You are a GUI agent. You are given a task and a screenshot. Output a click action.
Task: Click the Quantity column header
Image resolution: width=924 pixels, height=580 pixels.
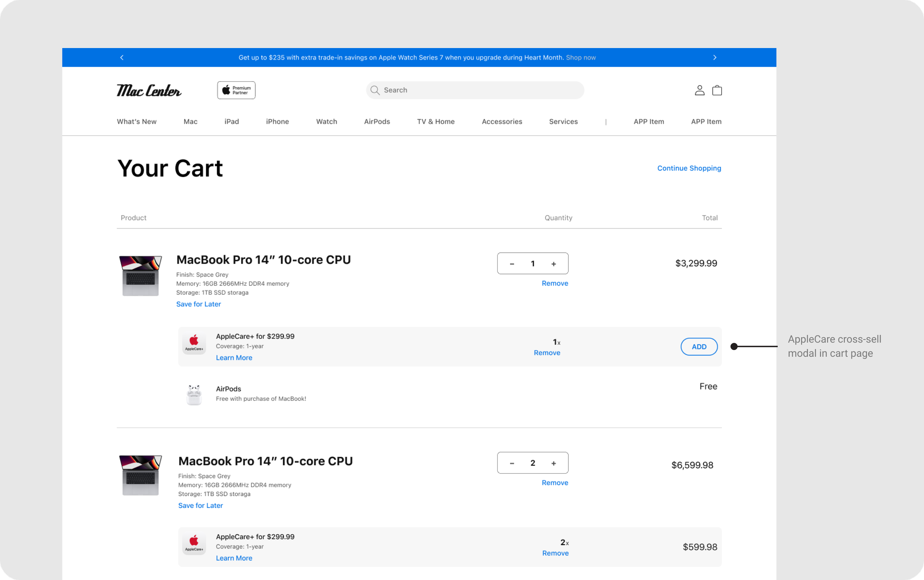[558, 218]
